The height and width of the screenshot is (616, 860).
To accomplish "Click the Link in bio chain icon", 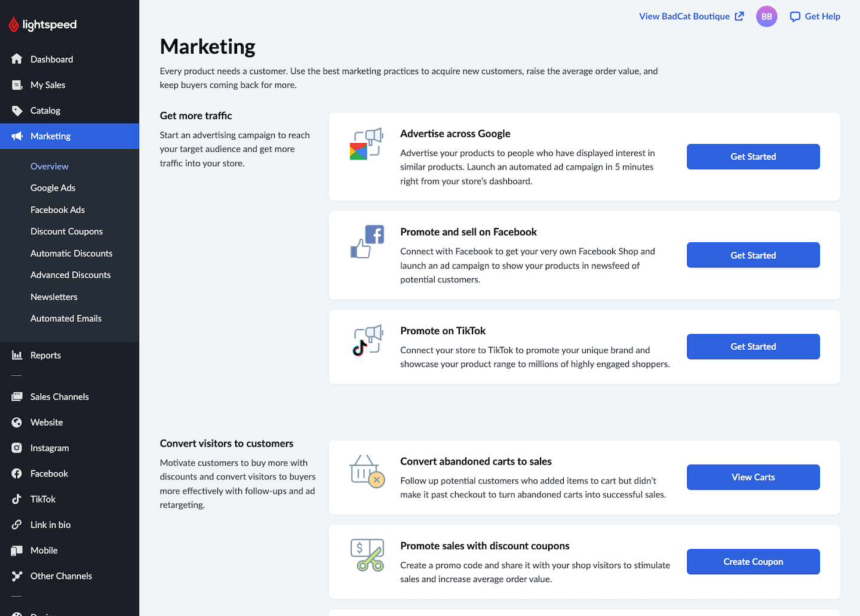I will 17,525.
